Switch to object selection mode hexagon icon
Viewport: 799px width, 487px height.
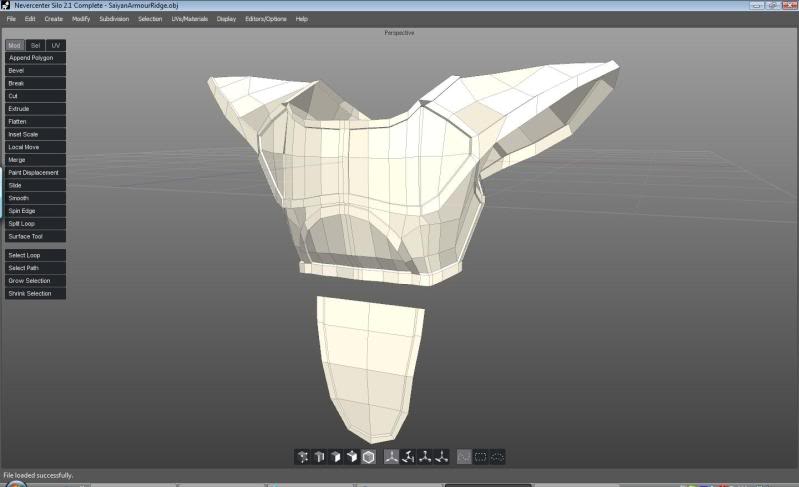(x=368, y=457)
